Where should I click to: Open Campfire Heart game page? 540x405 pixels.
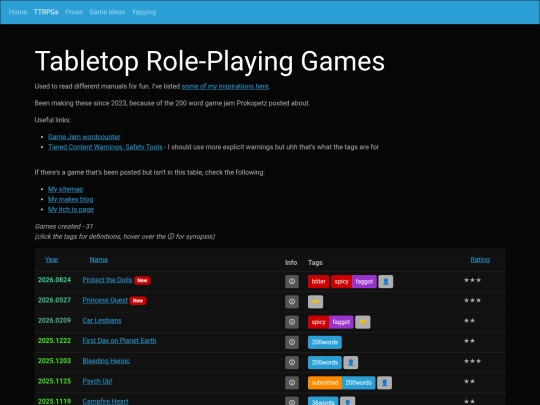105,401
